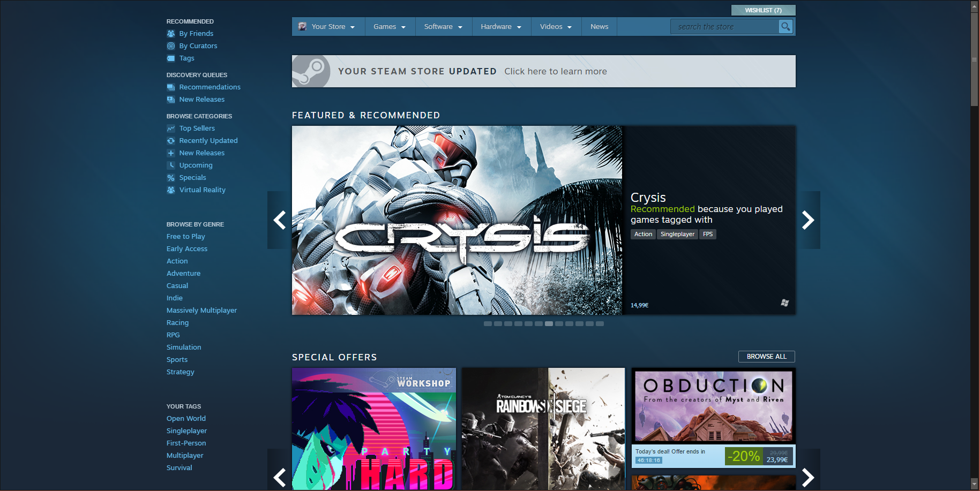Screen dimensions: 980x491
Task: Click the magnifier search button
Action: pos(786,26)
